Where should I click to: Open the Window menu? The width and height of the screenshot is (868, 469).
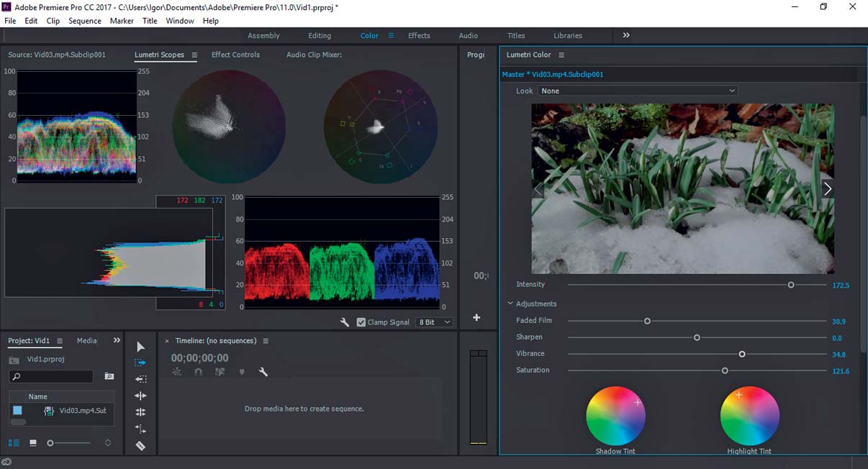coord(180,21)
